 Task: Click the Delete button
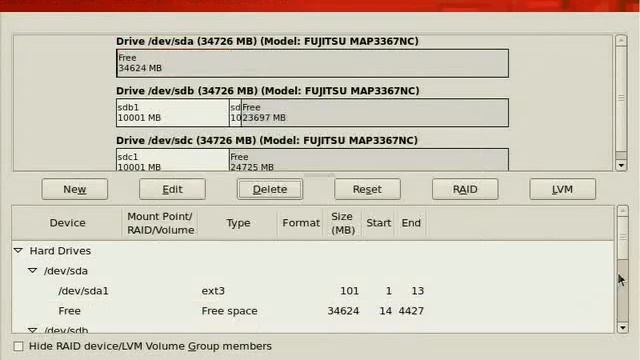(270, 189)
